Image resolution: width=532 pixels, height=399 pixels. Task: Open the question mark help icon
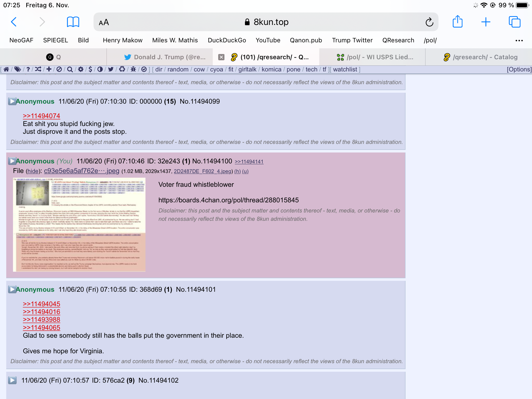[x=28, y=69]
